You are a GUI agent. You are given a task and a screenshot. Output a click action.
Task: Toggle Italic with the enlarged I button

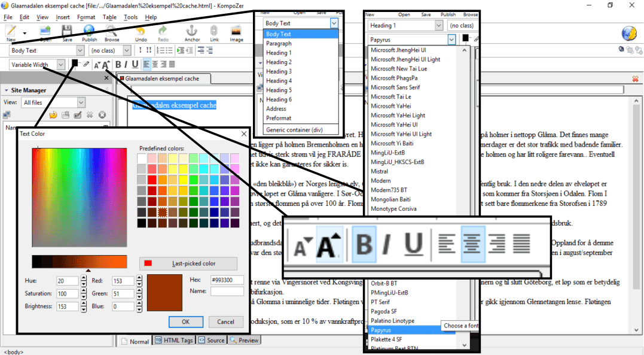pyautogui.click(x=386, y=244)
